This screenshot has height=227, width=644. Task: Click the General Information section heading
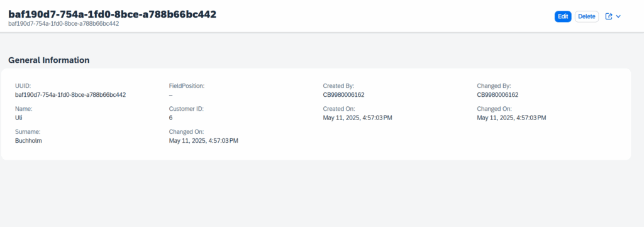tap(49, 60)
